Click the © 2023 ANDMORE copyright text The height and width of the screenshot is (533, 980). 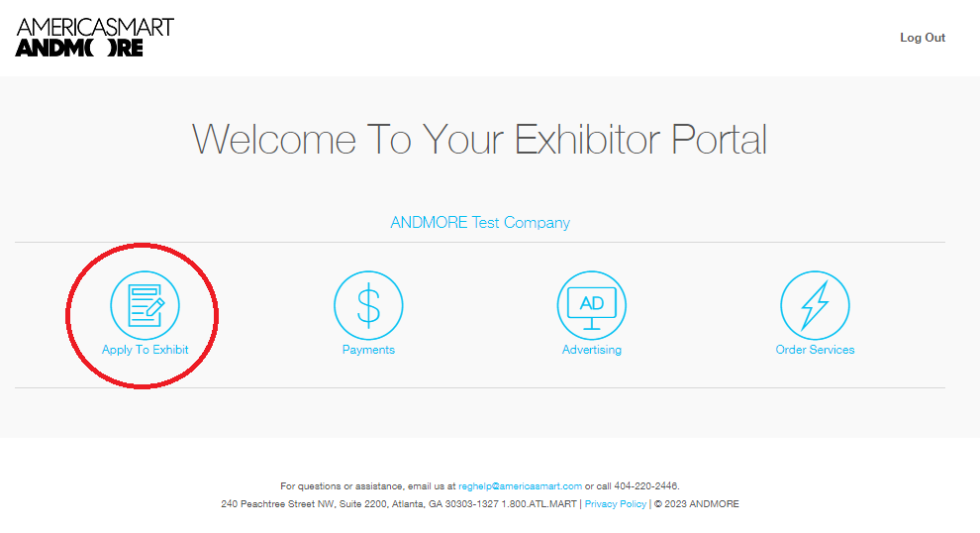tap(696, 503)
